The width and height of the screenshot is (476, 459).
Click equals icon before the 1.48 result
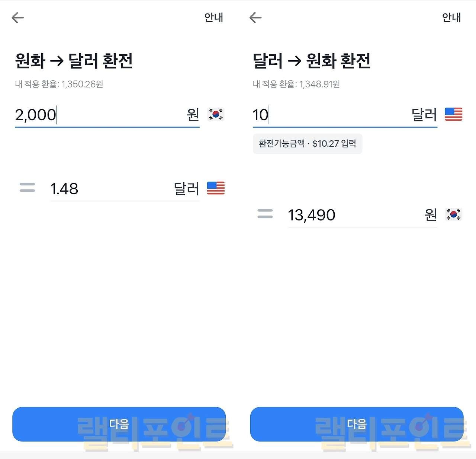27,188
